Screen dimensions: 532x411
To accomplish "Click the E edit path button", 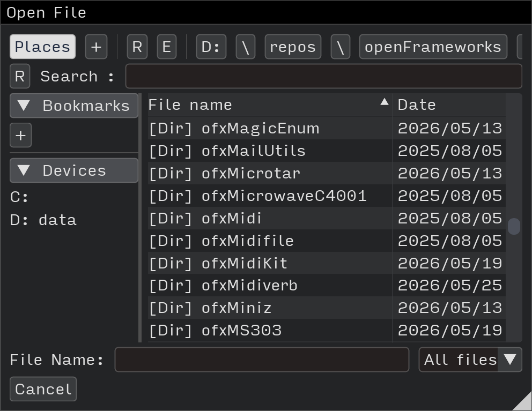I will [167, 47].
